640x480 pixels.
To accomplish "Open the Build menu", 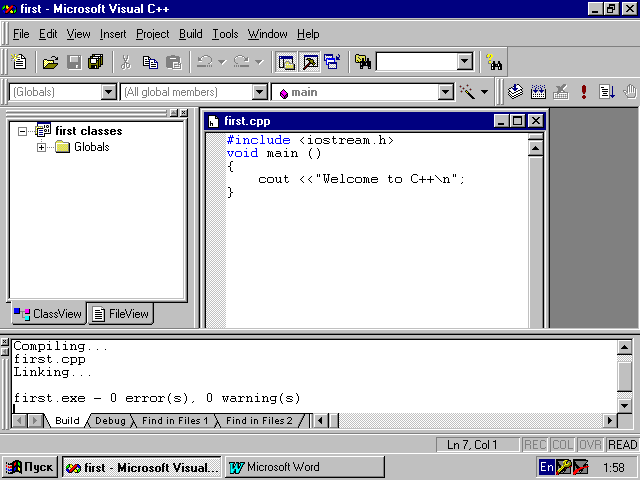I will tap(191, 34).
